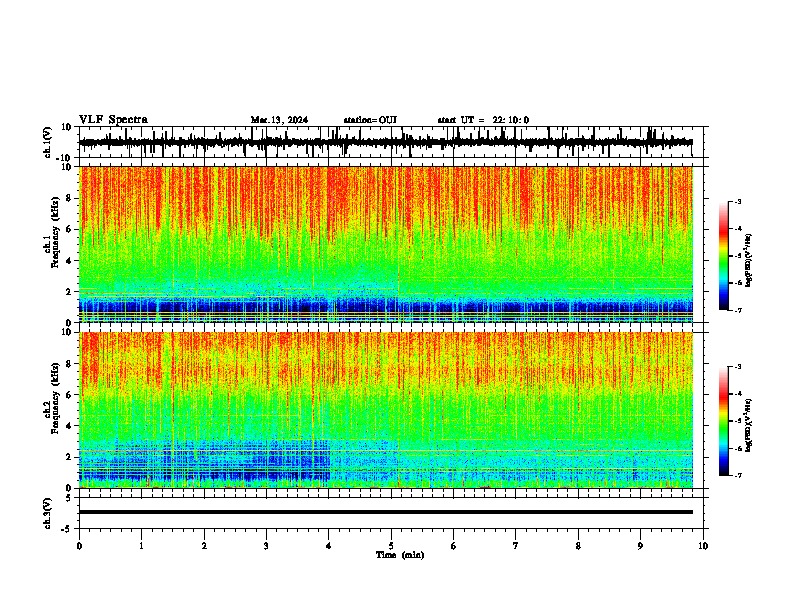Click the "start UT = 22:10:0" header text
Screen dimensions: 792x612
tap(483, 120)
